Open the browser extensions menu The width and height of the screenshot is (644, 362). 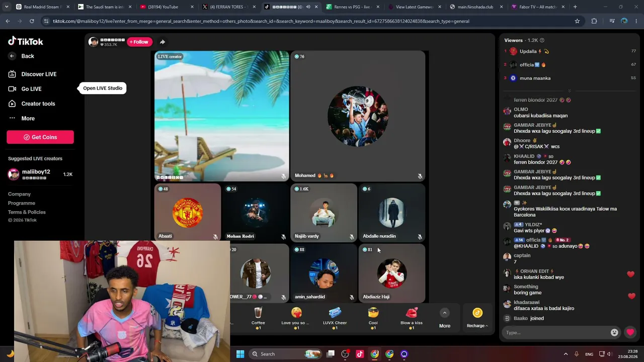coord(594,21)
